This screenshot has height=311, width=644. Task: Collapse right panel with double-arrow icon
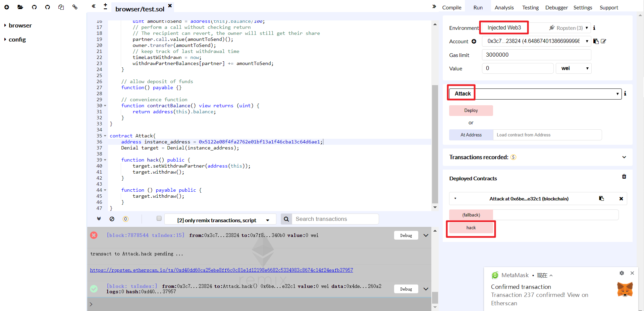pyautogui.click(x=434, y=6)
